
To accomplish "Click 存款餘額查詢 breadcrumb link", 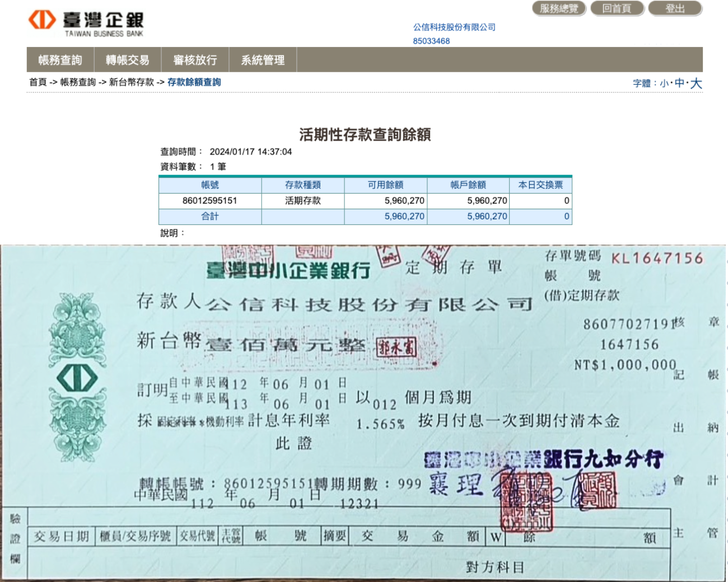I will (x=194, y=82).
